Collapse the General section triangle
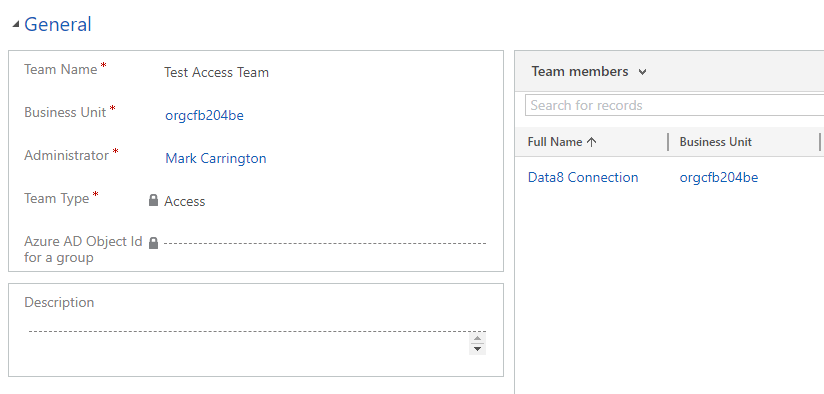Viewport: 824px width, 394px height. click(x=16, y=24)
